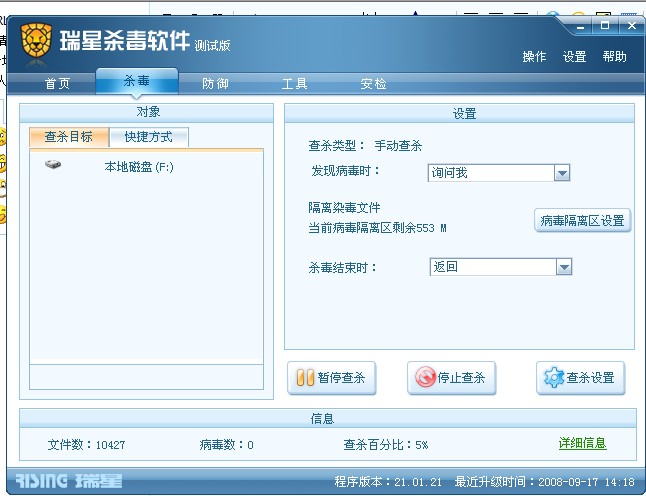Viewport: 646px width, 496px height.
Task: Click the 程序版本：21.01.21 text
Action: (x=388, y=482)
